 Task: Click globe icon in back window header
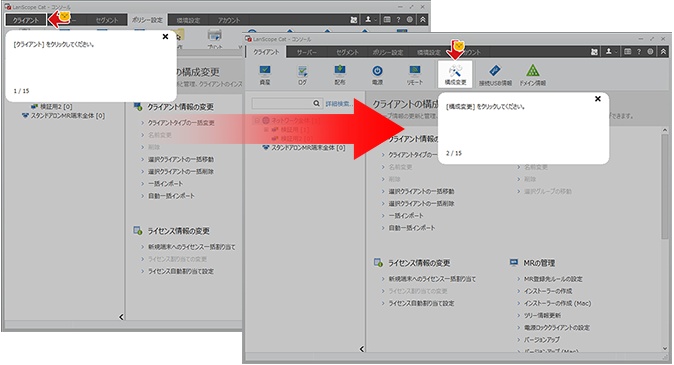410,20
